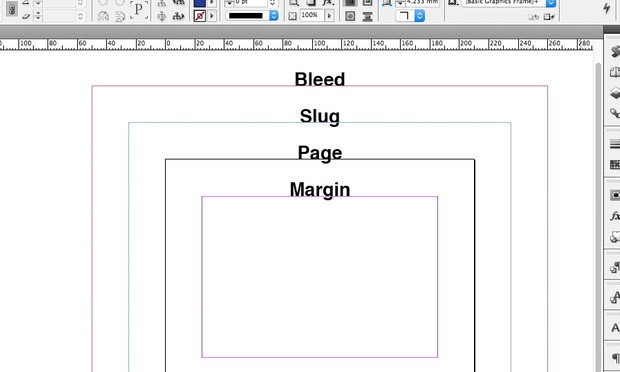Toggle the constrain proportions chain icon
Viewport: 620px width, 372px height.
coord(12,9)
